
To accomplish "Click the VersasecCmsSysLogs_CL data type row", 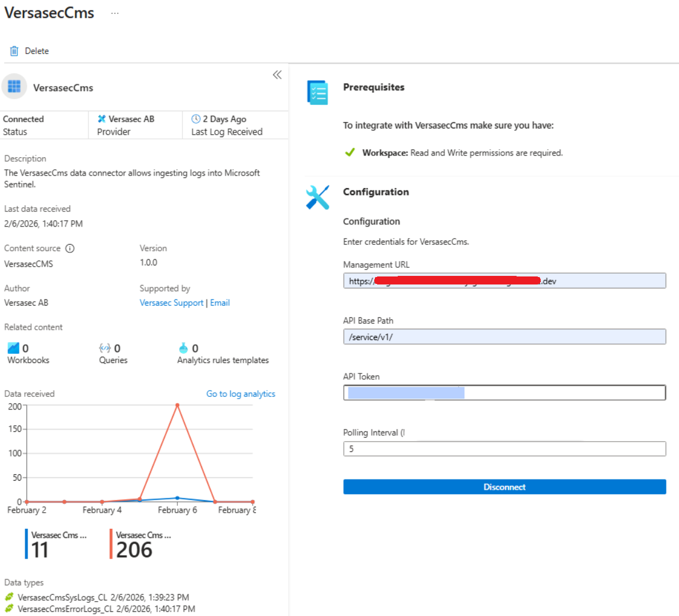I will point(103,598).
